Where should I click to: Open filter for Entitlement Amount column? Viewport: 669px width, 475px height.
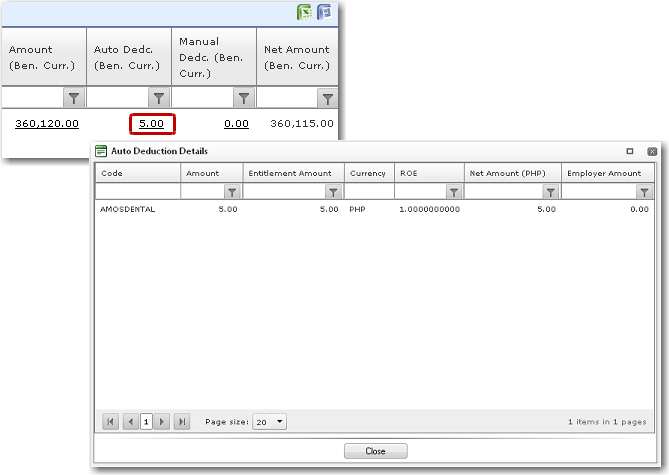pyautogui.click(x=333, y=192)
